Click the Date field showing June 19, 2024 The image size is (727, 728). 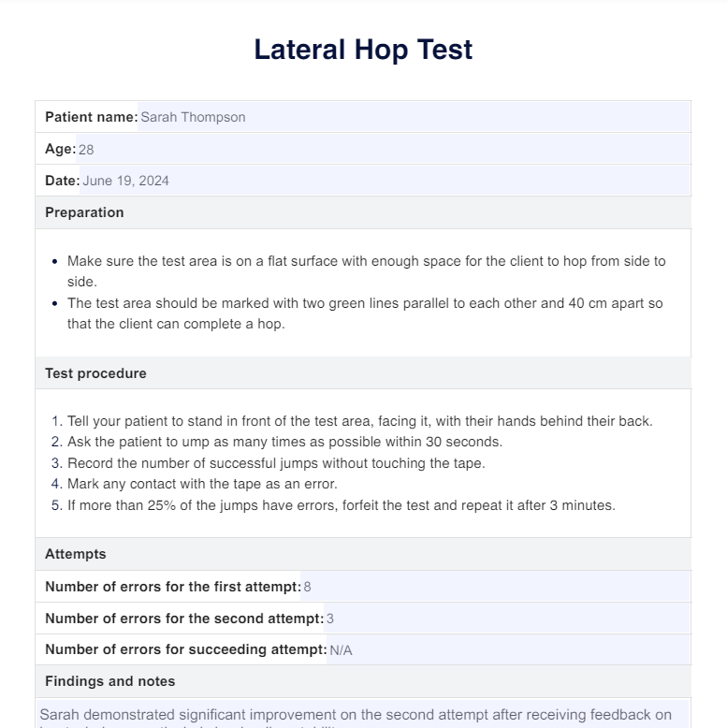pyautogui.click(x=384, y=181)
